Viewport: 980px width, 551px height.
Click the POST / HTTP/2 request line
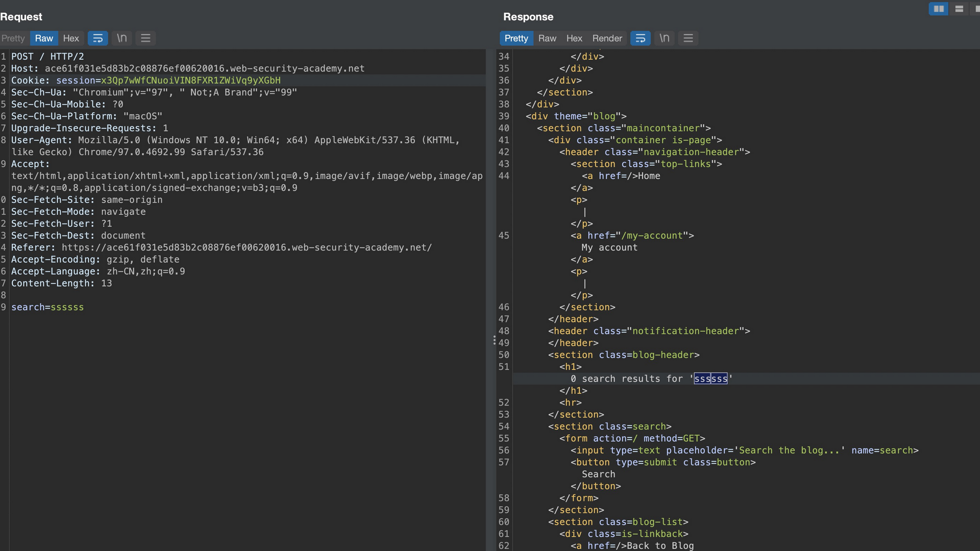[x=47, y=57]
